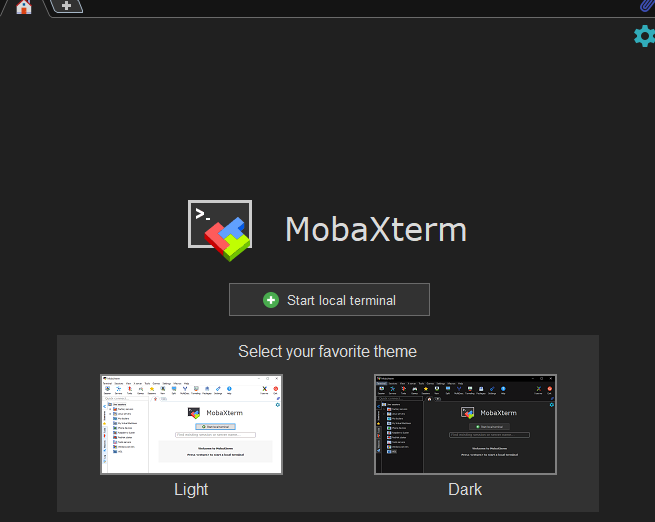
Task: Click the 'Select your favorite theme' heading
Action: pyautogui.click(x=328, y=352)
